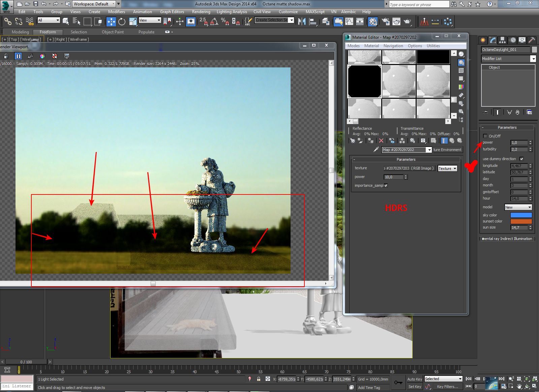This screenshot has height=392, width=539.
Task: Click the sky color swatch
Action: 521,215
